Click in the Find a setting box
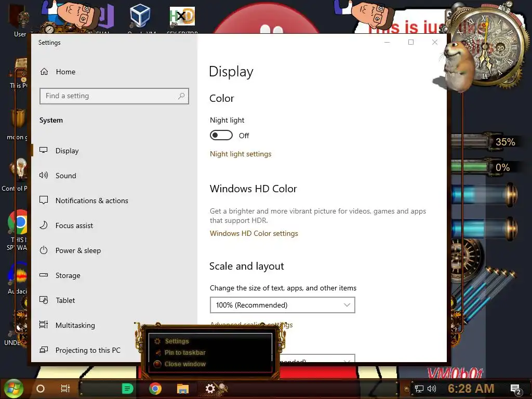 pos(114,96)
